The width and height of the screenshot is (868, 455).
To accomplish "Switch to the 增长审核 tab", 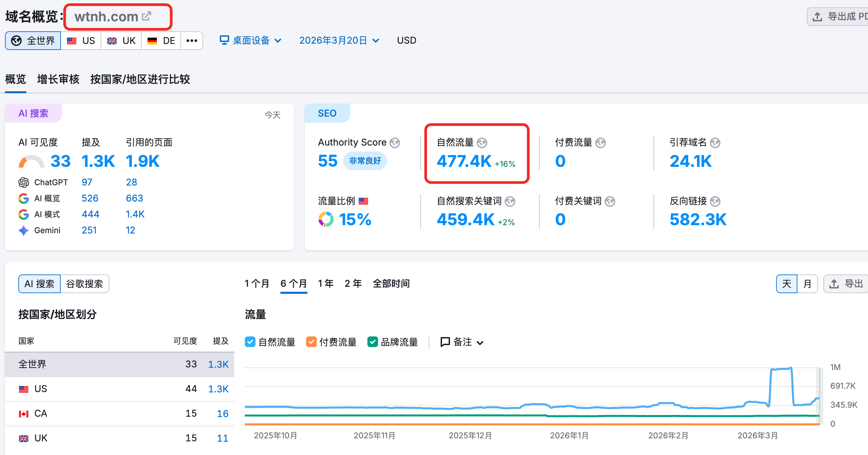I will 58,79.
